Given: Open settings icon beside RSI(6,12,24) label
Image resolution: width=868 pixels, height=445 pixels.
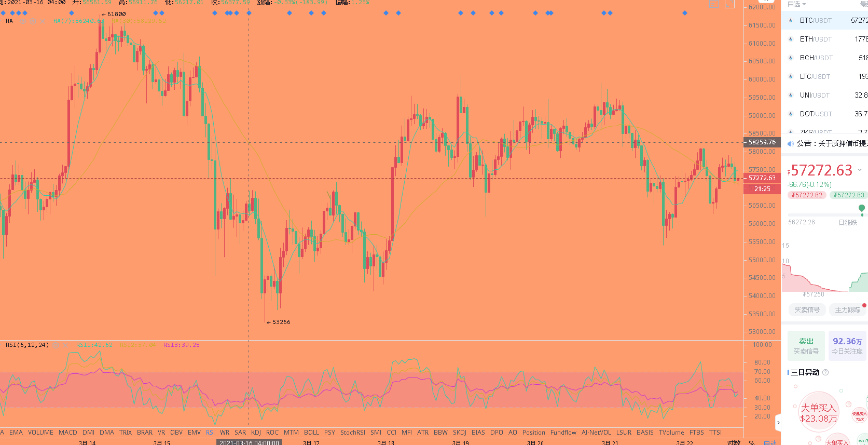Looking at the screenshot, I should (x=57, y=345).
